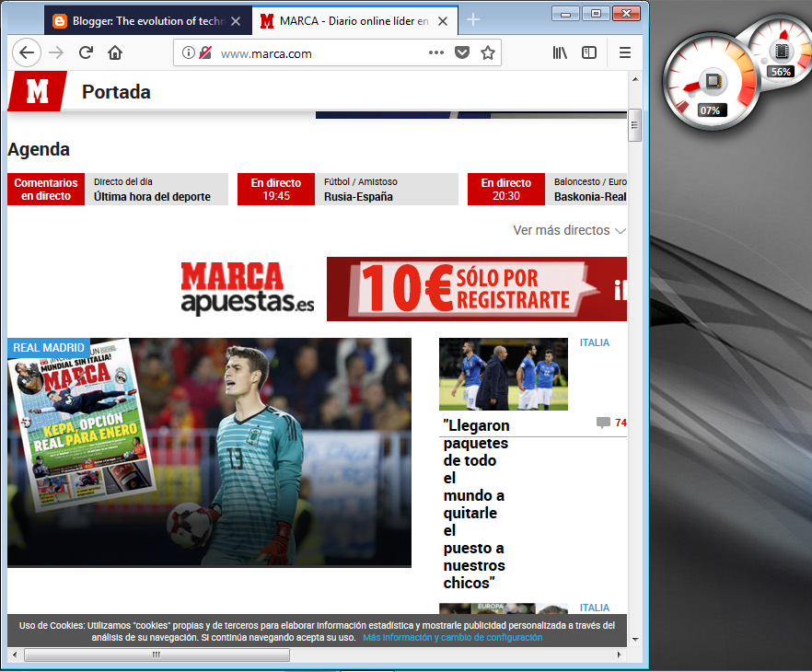Open Comentarios en directo red button
This screenshot has width=812, height=672.
point(46,189)
